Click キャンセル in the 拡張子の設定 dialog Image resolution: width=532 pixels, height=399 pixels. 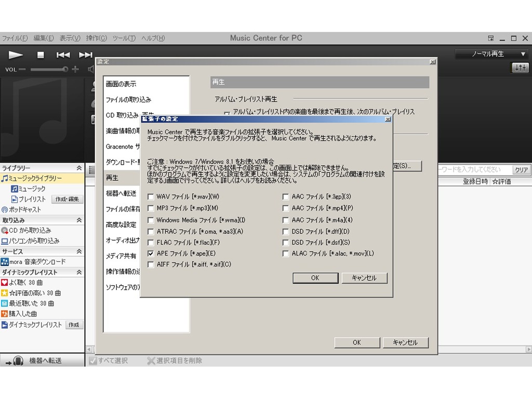point(364,278)
